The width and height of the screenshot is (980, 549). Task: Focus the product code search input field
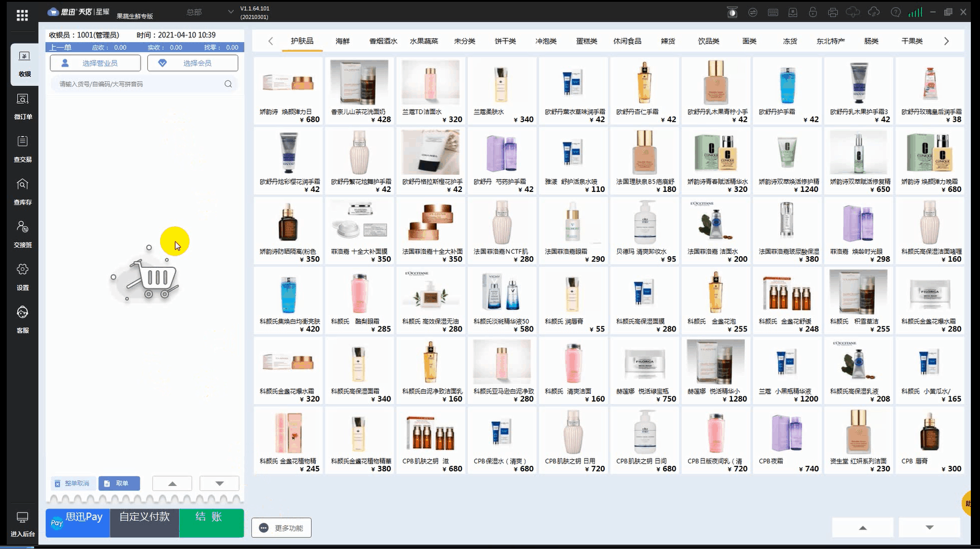(x=144, y=84)
